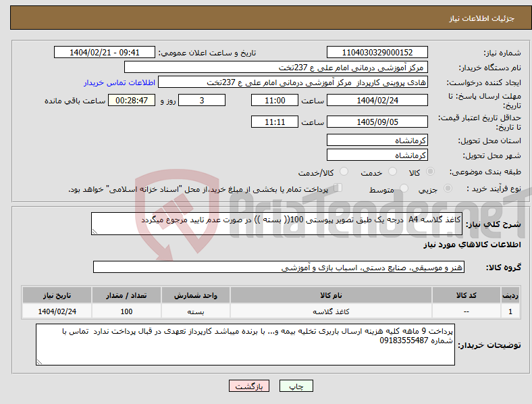Click the چاپ (print) button
This screenshot has width=532, height=404.
(296, 386)
